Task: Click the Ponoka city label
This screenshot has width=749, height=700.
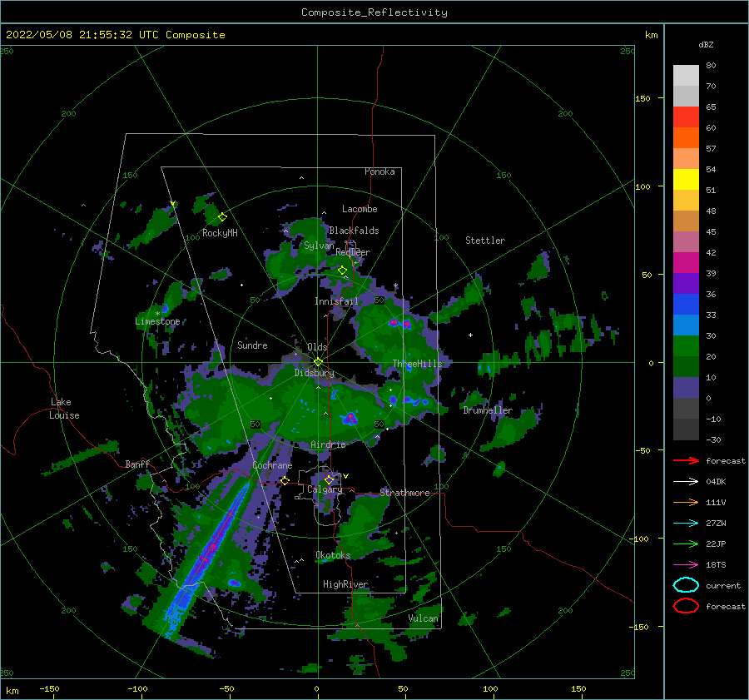Action: tap(379, 171)
